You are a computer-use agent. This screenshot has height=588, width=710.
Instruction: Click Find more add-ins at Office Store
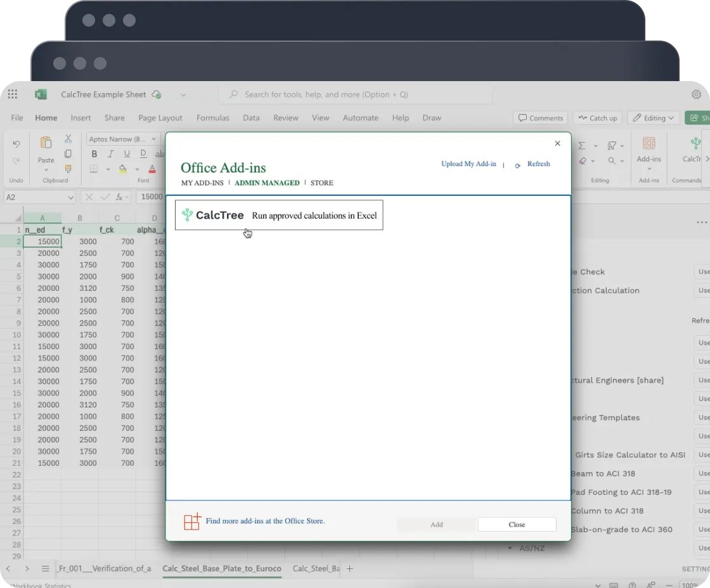(266, 521)
